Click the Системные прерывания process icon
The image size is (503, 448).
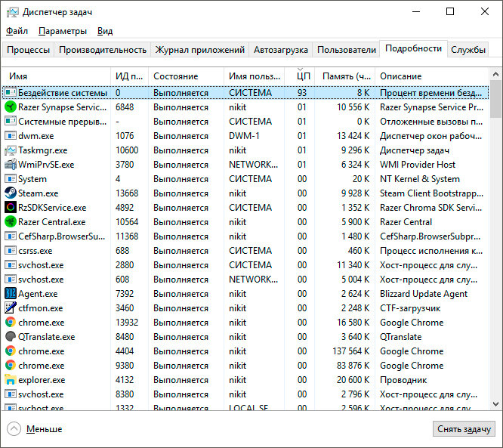(11, 122)
